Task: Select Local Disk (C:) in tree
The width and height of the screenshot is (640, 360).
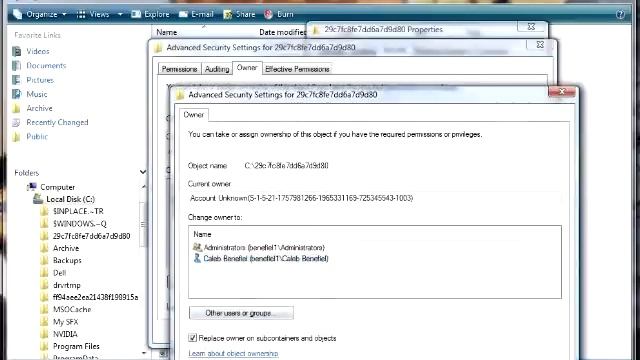Action: 70,199
